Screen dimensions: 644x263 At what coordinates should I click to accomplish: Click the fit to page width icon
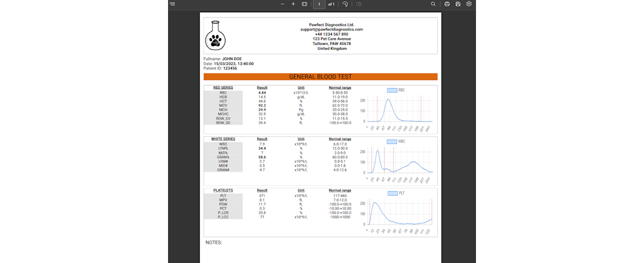point(304,4)
